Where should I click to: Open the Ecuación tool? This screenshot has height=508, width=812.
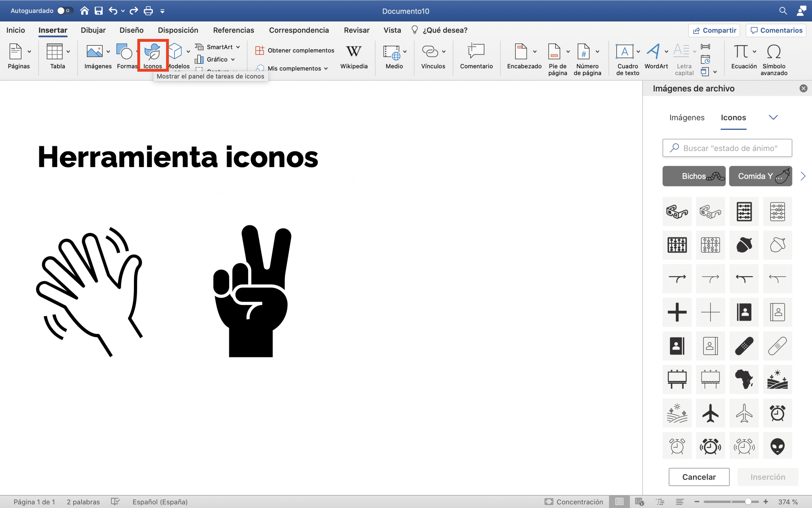click(x=743, y=57)
